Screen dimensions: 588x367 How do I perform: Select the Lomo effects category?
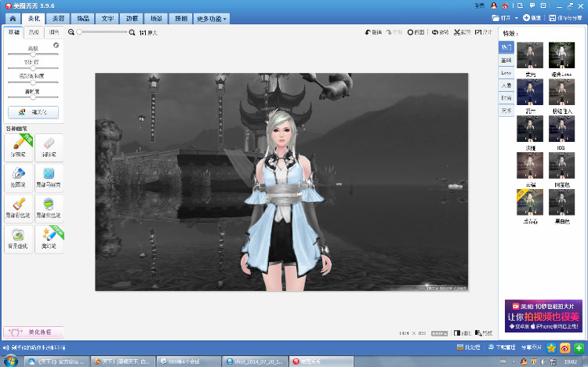click(506, 73)
